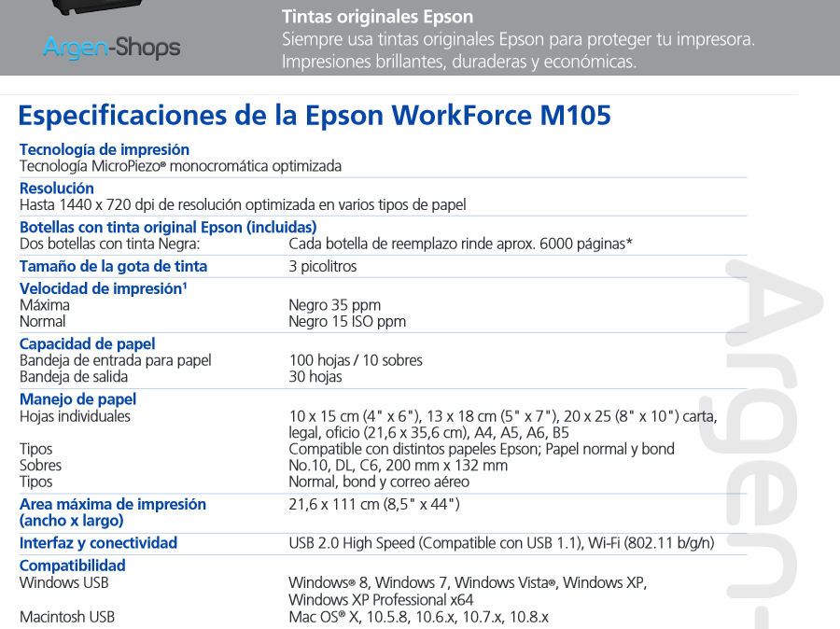Click the '21,6 x 111 cm (8,5" x 44")' value
Viewport: 840px width, 629px height.
tap(374, 505)
